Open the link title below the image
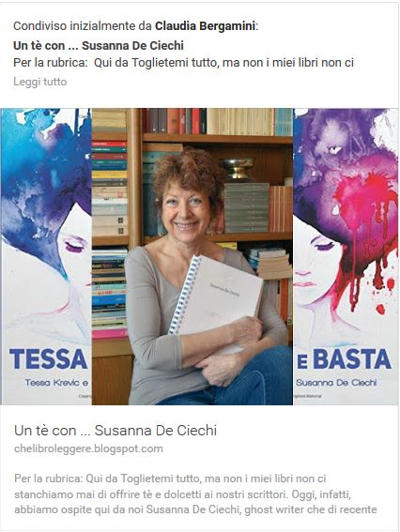This screenshot has height=532, width=400. [x=115, y=431]
